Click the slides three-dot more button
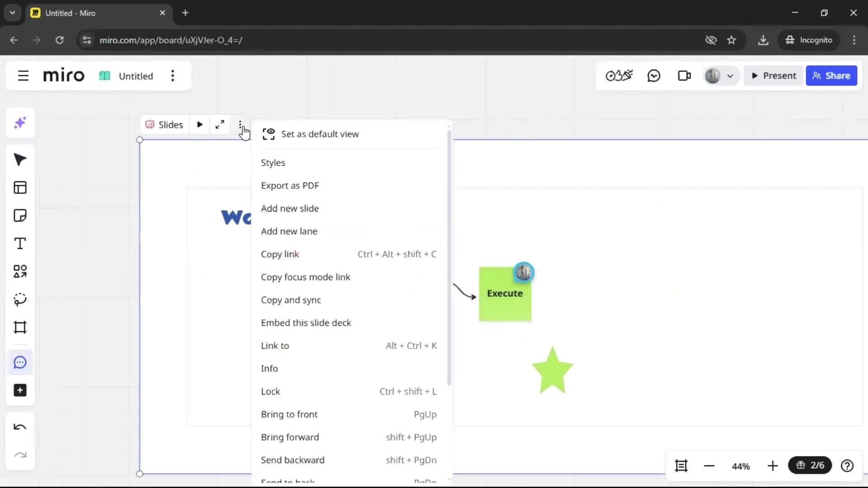Image resolution: width=868 pixels, height=488 pixels. [240, 125]
